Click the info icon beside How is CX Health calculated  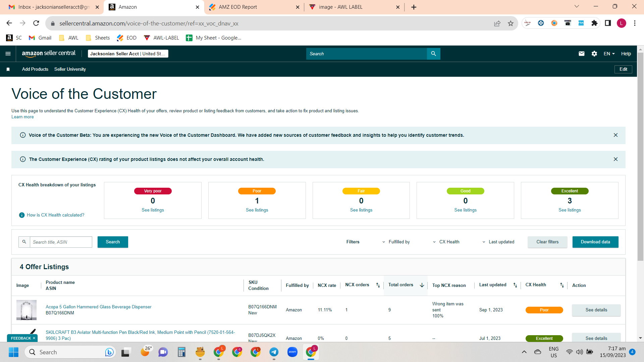pyautogui.click(x=22, y=215)
